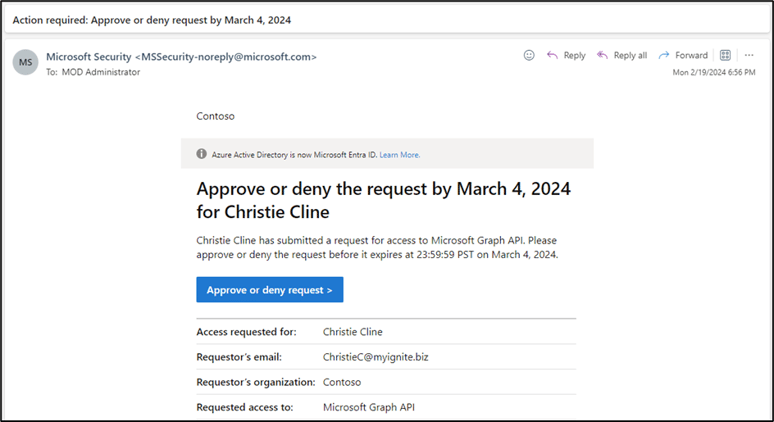
Task: Click Requestor's organization value Contoso
Action: (342, 382)
